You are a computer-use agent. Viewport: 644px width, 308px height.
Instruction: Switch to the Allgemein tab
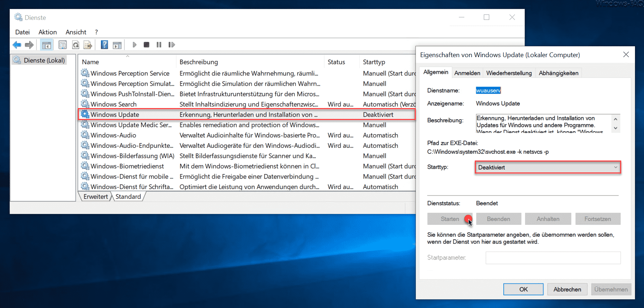(436, 72)
